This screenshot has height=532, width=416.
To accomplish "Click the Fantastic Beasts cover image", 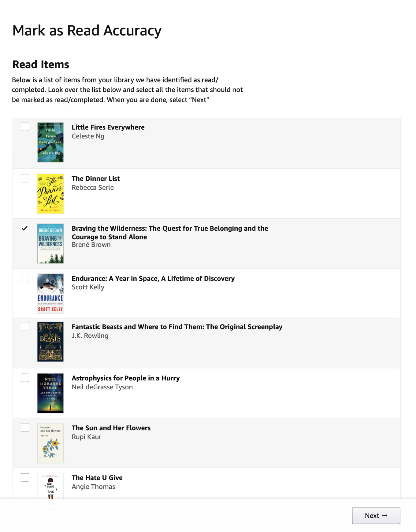I will [x=50, y=342].
